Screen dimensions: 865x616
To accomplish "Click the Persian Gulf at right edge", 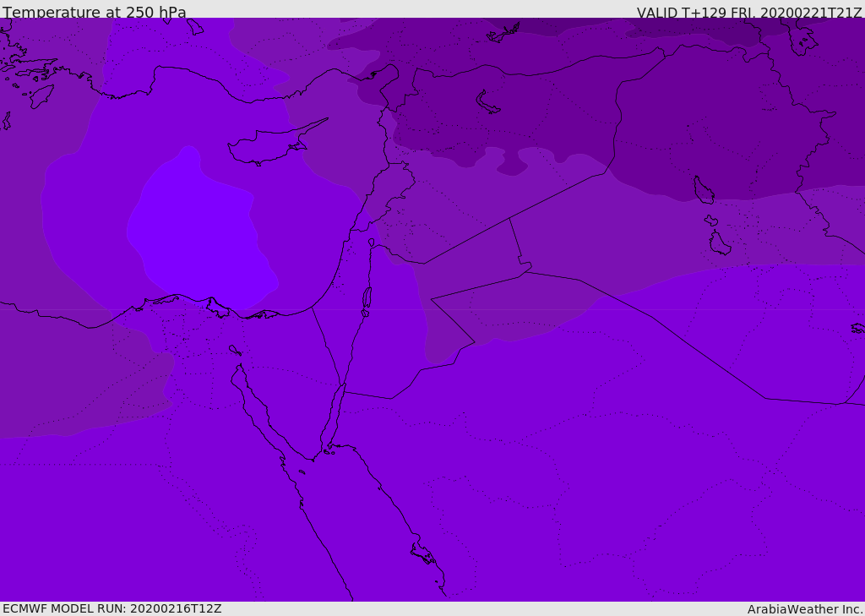I will click(857, 328).
